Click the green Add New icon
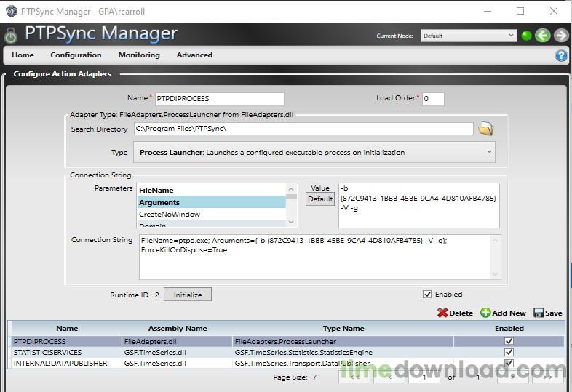Screen dimensions: 572x392 [485, 313]
